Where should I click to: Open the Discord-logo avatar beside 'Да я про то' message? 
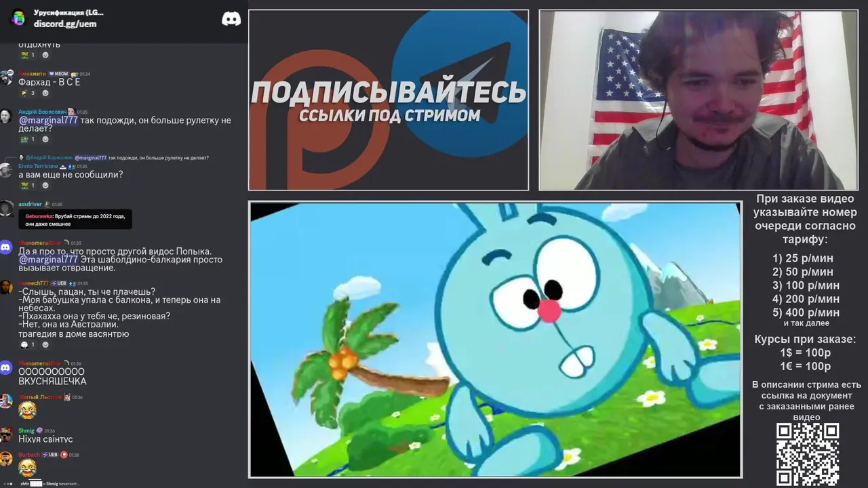tap(6, 247)
